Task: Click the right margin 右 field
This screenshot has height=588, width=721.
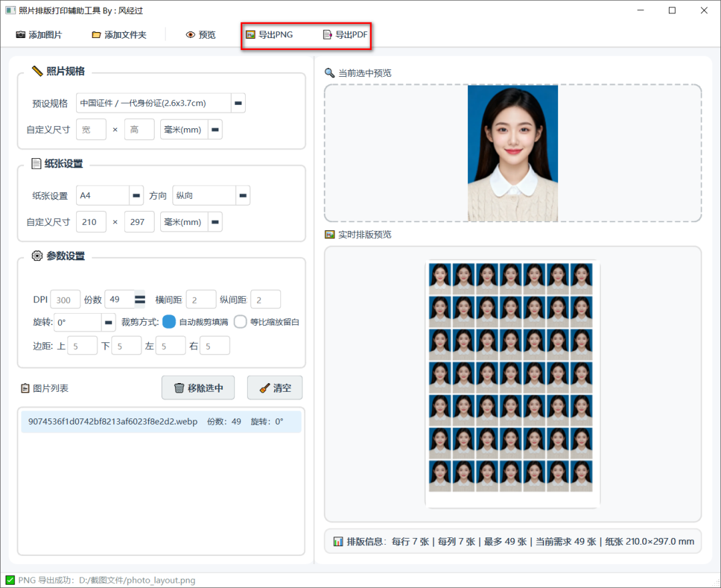Action: coord(215,346)
